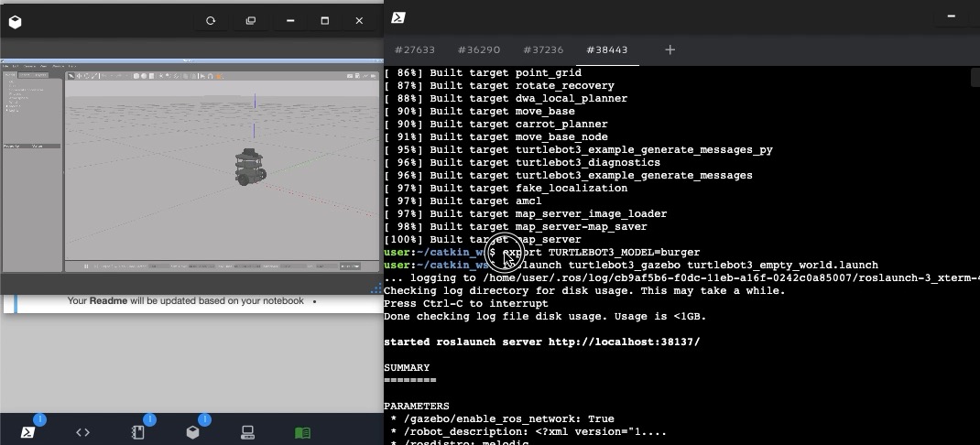Add a point light in Gazebo
The height and width of the screenshot is (445, 980).
pos(160,76)
